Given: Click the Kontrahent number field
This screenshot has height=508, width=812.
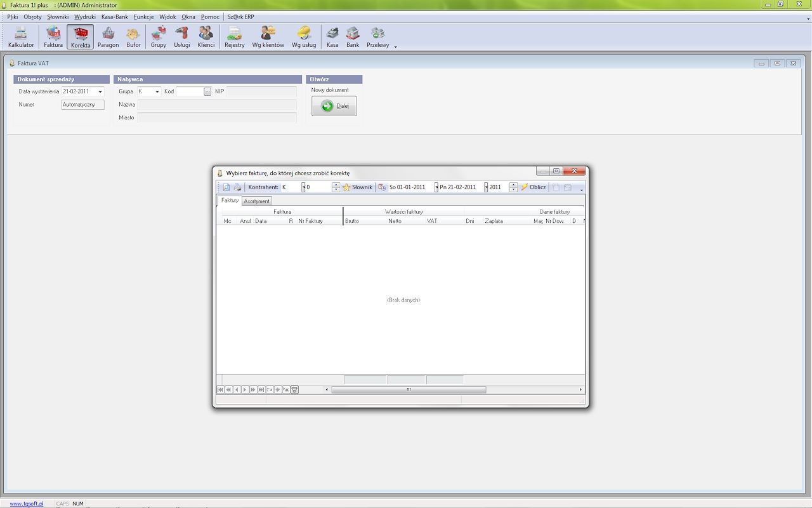Looking at the screenshot, I should pos(319,187).
